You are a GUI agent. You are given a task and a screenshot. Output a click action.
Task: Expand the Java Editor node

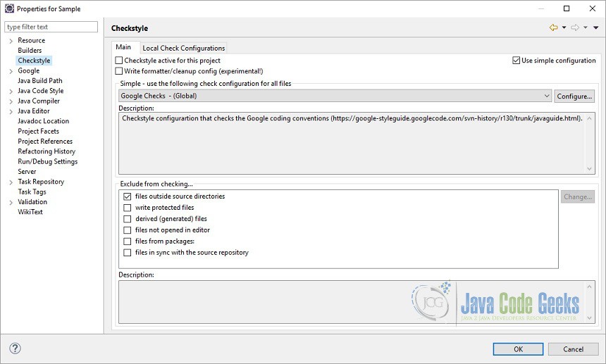tap(11, 111)
